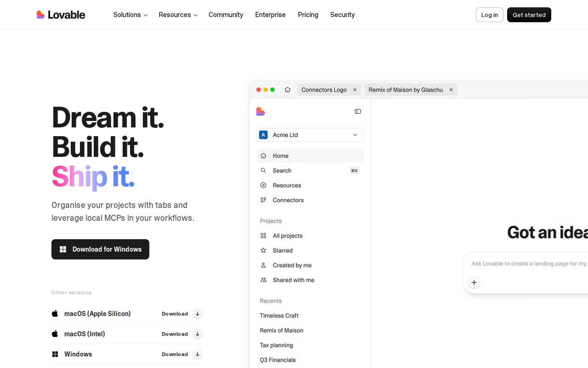
Task: Click the yellow minimize dot in mockup
Action: click(266, 90)
